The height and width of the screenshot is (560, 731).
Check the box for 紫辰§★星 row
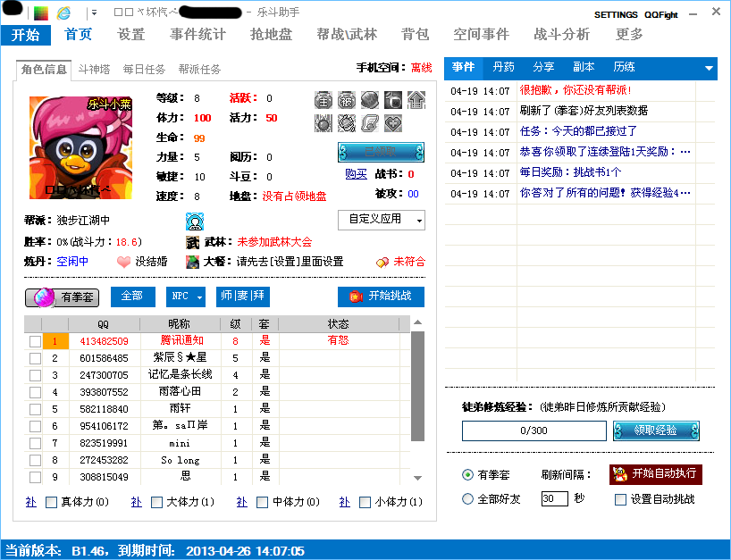[35, 358]
